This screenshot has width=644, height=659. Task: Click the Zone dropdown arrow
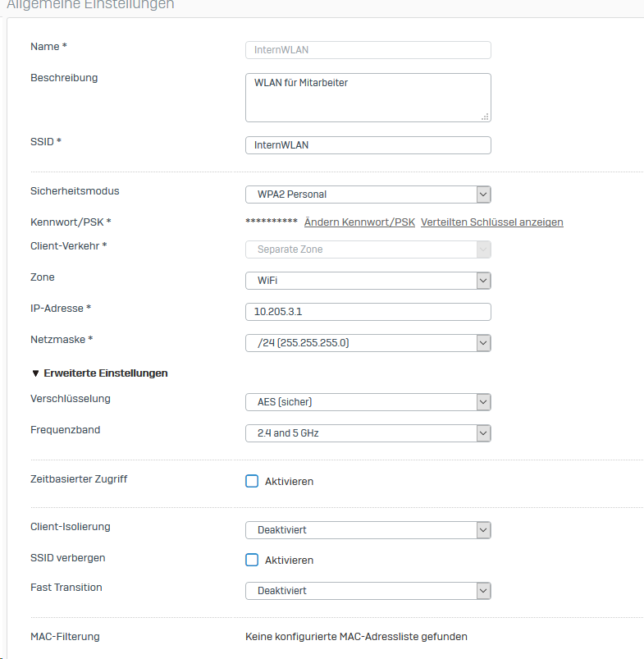[x=483, y=281]
